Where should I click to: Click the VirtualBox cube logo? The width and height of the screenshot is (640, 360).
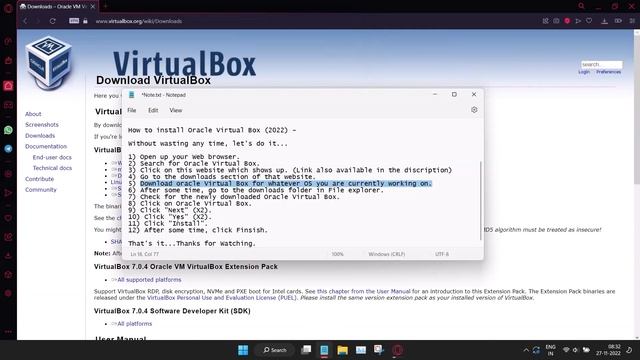click(49, 63)
